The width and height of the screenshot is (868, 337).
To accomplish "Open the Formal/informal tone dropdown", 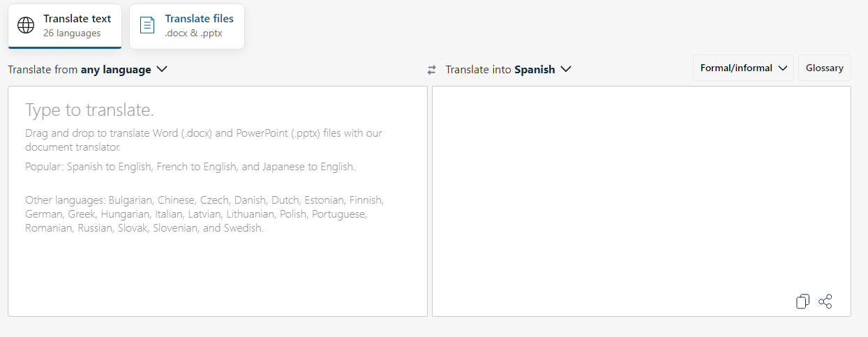I will (742, 68).
